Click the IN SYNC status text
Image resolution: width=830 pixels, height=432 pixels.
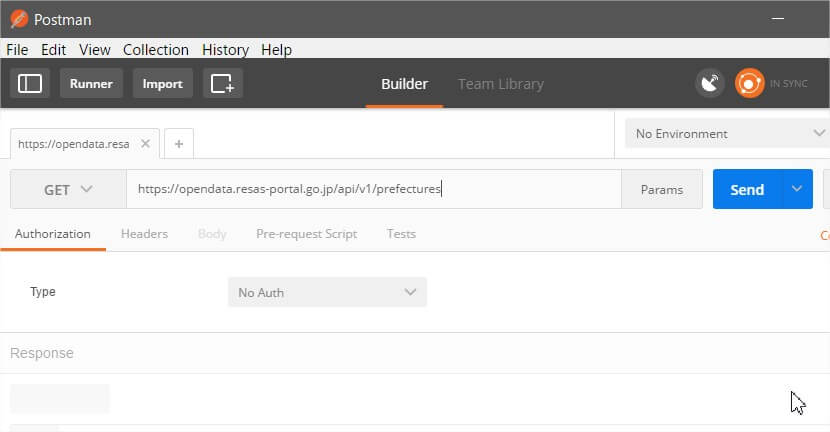(x=788, y=84)
